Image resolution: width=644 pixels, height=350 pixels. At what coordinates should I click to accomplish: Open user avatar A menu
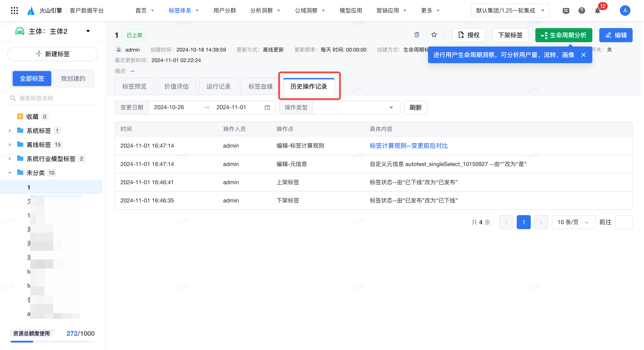click(625, 11)
